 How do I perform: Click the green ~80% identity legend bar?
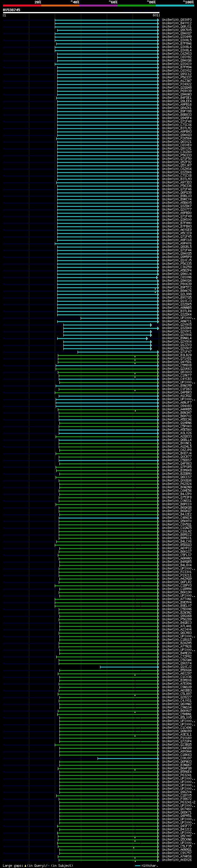tap(137, 6)
